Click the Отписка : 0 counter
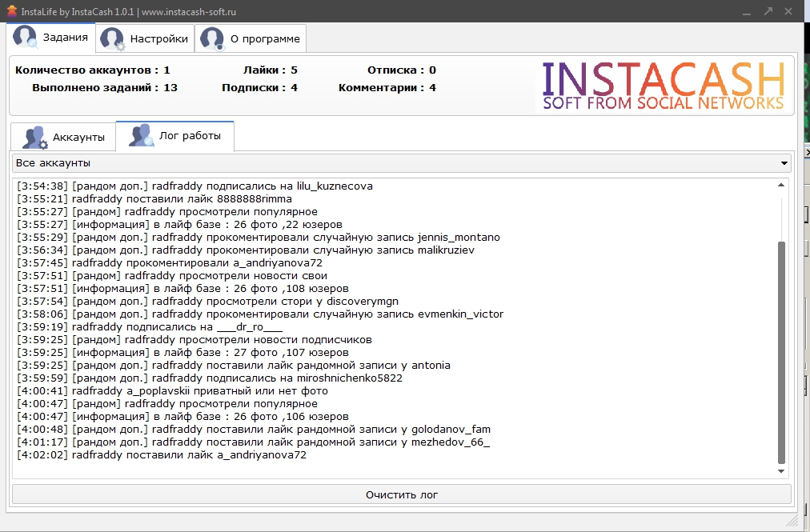Viewport: 810px width, 532px height. (x=401, y=70)
